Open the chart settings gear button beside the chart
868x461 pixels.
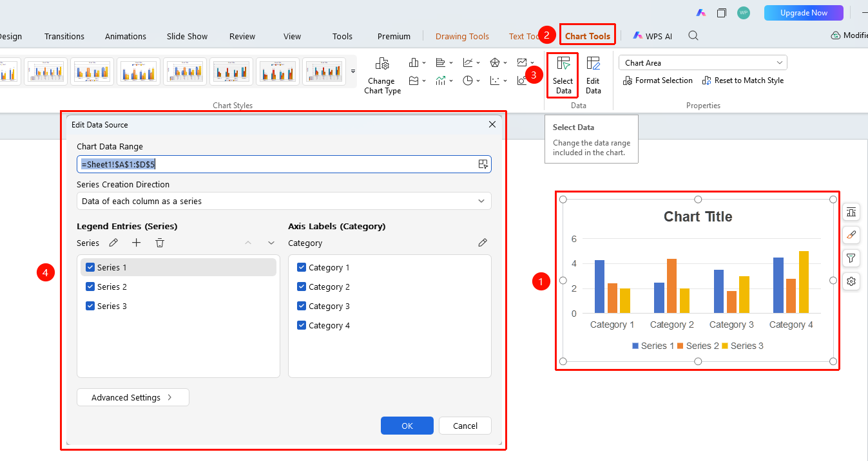851,281
